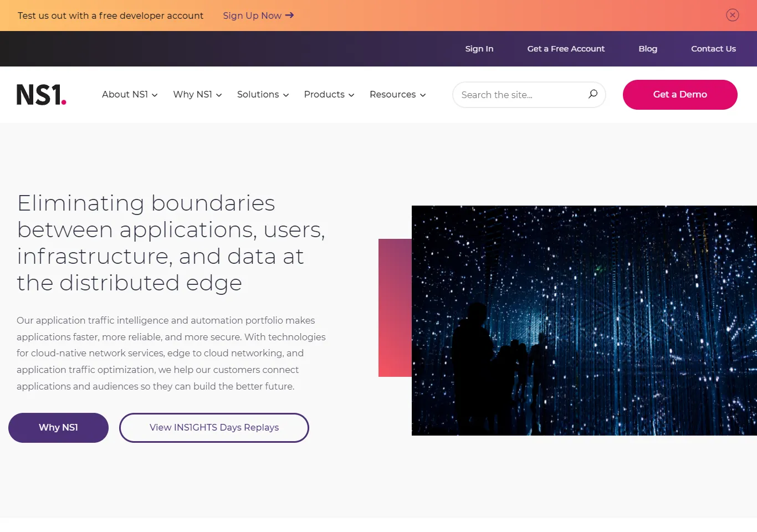Click the magnifying glass search icon

click(592, 95)
